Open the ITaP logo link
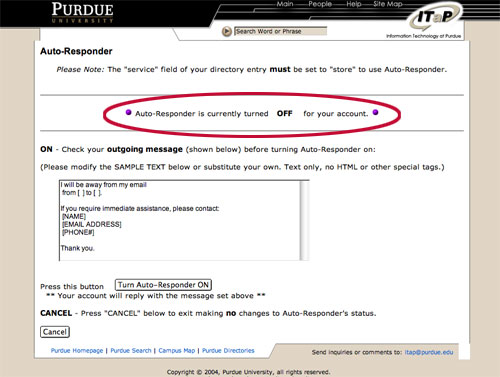500x377 pixels. pyautogui.click(x=435, y=17)
